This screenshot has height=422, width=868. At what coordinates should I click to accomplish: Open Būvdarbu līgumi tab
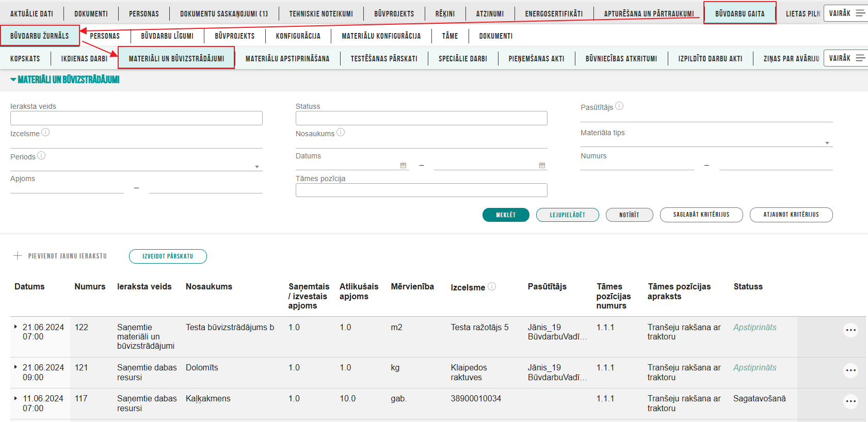tap(167, 36)
